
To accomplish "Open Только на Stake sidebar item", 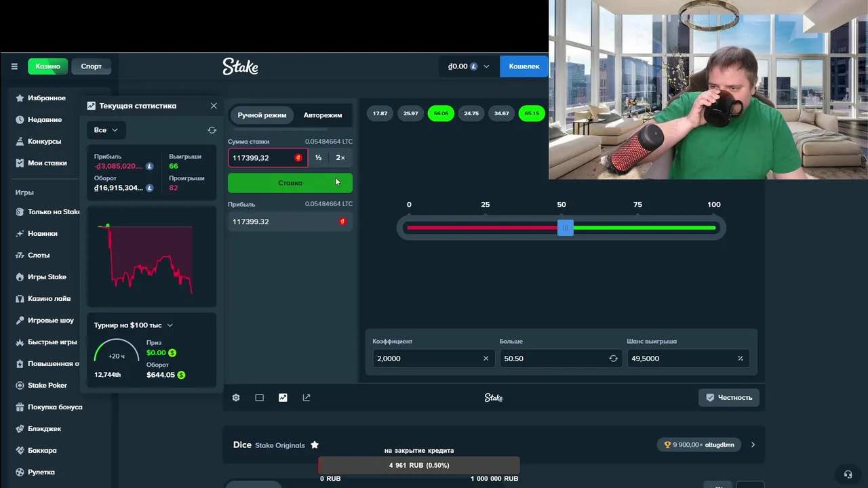I will click(47, 212).
